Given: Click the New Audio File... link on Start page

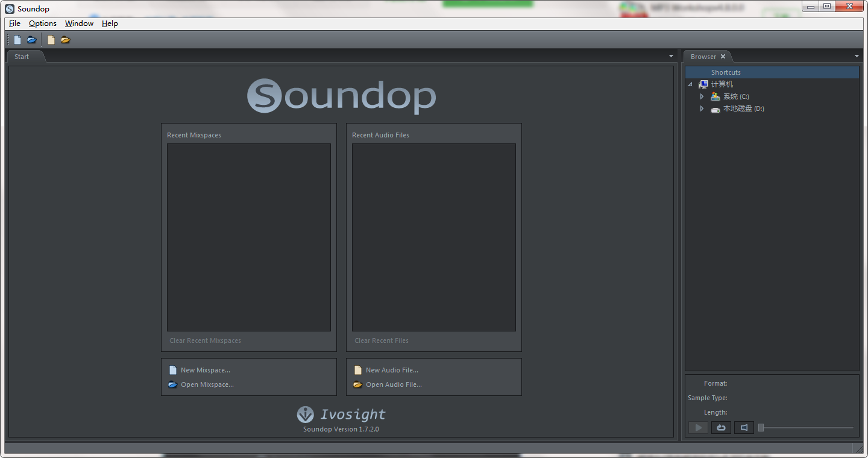Looking at the screenshot, I should click(x=392, y=370).
